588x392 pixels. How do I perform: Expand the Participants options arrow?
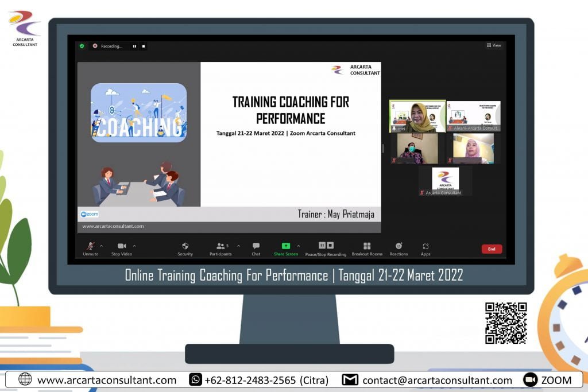pyautogui.click(x=234, y=246)
